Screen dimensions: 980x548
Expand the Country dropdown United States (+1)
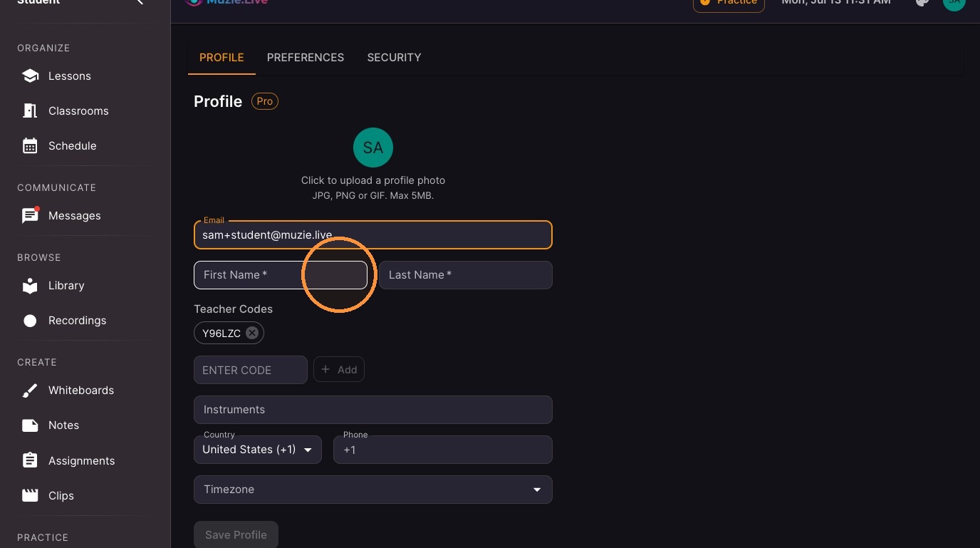(258, 450)
